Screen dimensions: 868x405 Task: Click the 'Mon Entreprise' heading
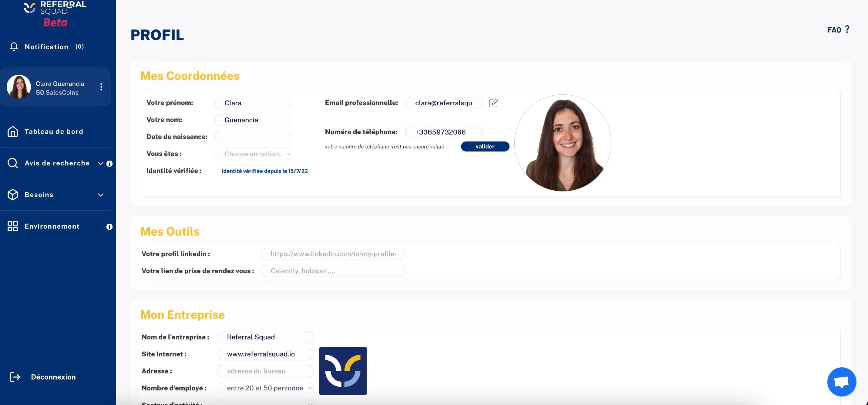(x=182, y=315)
